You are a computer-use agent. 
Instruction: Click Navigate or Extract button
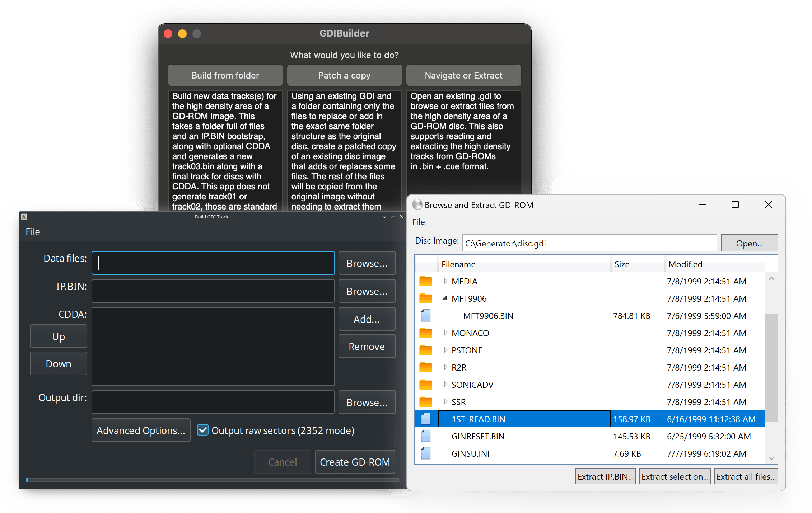(464, 75)
